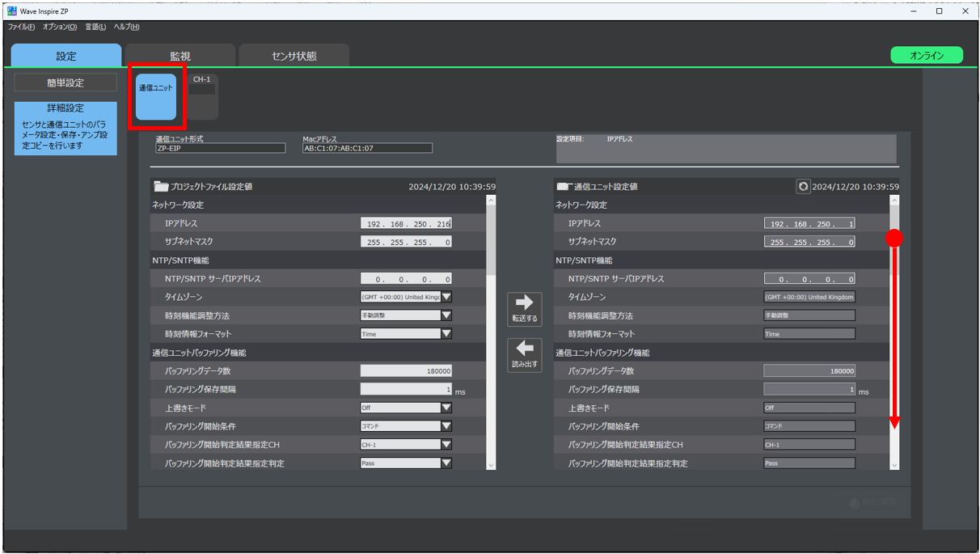Click the project file NTP/SNTP サーバIPアドレス field
This screenshot has width=980, height=554.
tap(406, 279)
